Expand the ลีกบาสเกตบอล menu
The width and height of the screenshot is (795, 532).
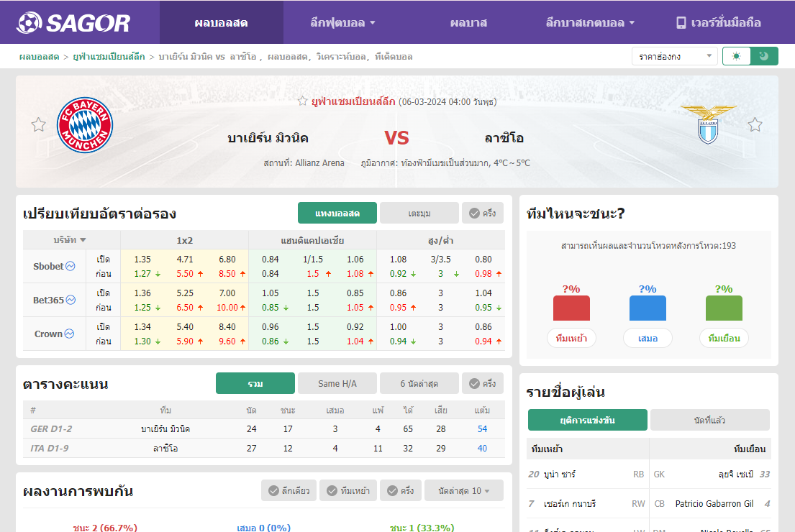click(x=590, y=23)
